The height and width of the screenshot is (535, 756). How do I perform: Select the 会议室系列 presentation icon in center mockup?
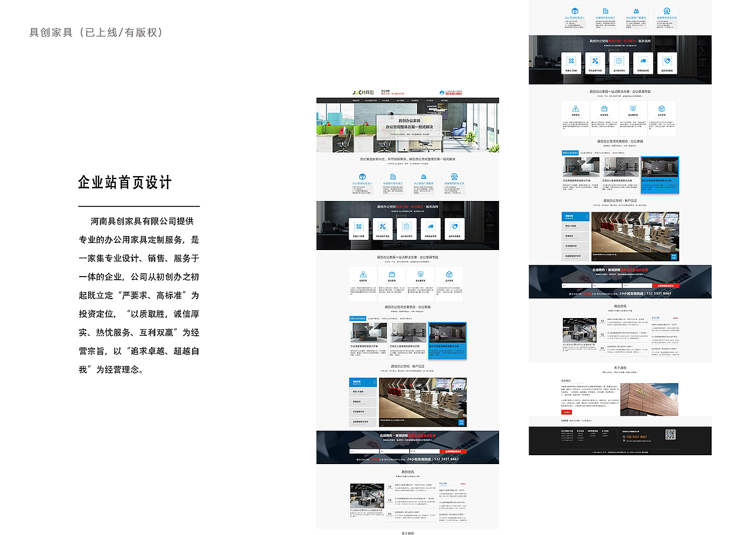421,274
